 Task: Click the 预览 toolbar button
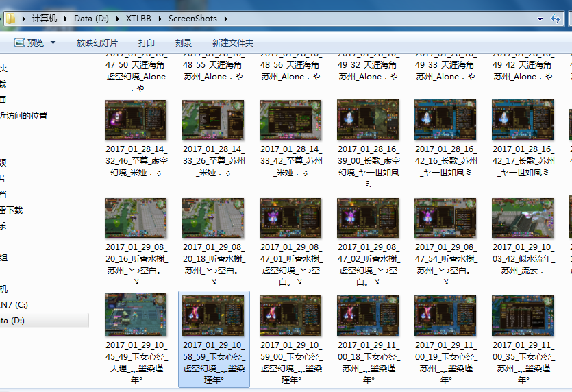[35, 42]
